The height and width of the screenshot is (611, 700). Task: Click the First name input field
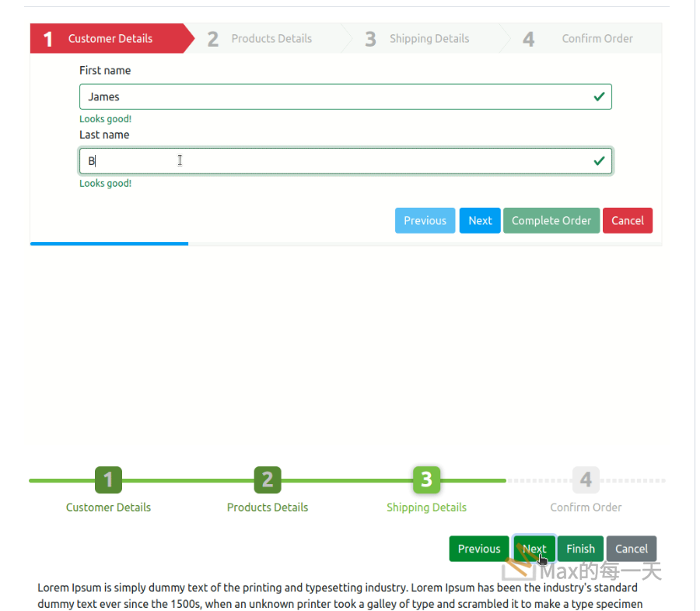pyautogui.click(x=334, y=97)
